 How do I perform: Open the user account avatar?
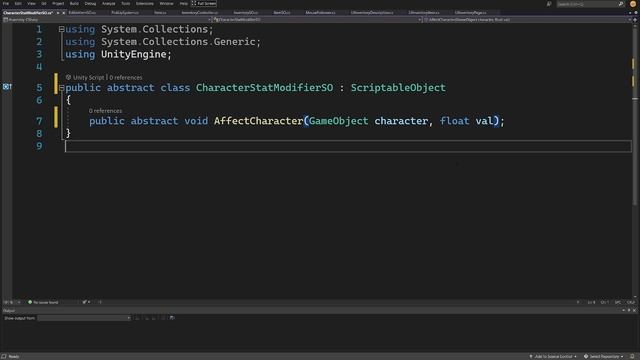point(633,4)
